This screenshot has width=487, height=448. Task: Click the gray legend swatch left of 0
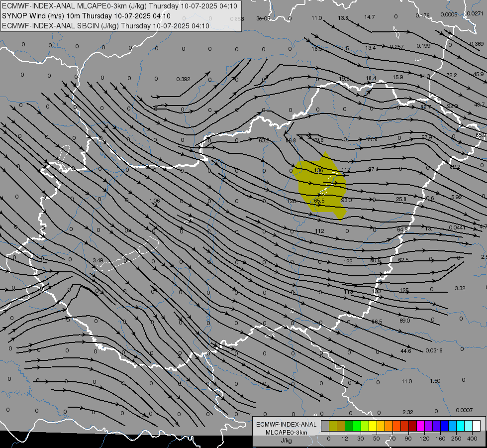pos(325,426)
